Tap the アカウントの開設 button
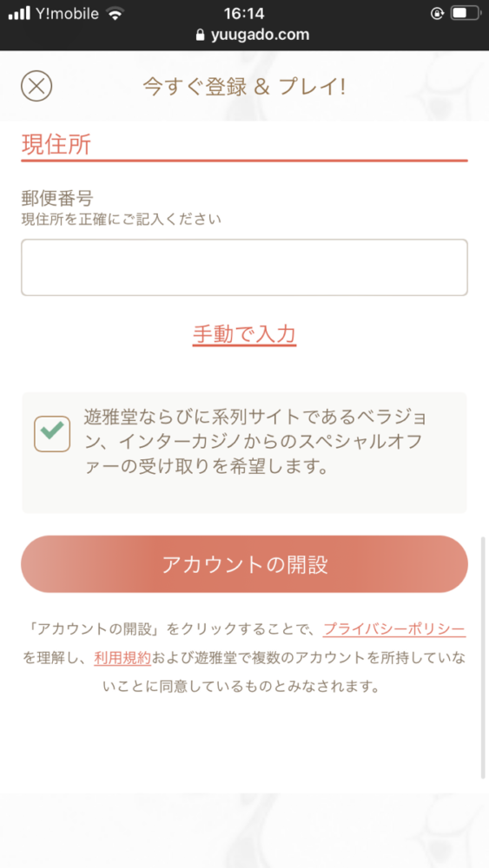 (244, 564)
